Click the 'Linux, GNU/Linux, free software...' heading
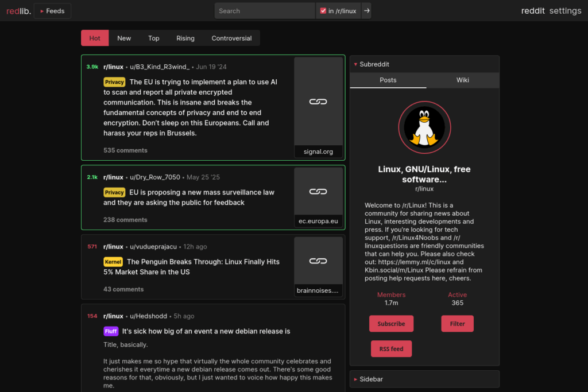Image resolution: width=588 pixels, height=392 pixels. 424,174
